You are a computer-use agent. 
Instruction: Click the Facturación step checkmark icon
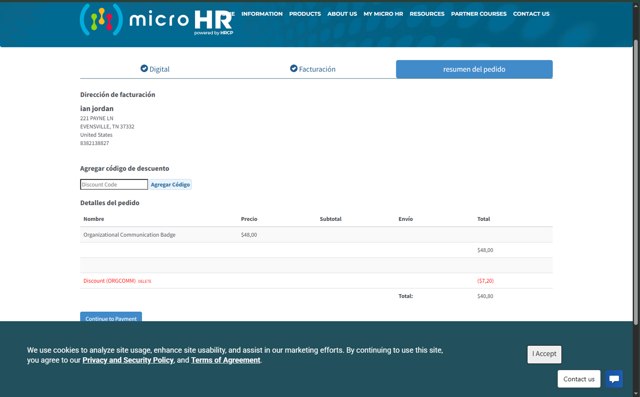coord(293,69)
